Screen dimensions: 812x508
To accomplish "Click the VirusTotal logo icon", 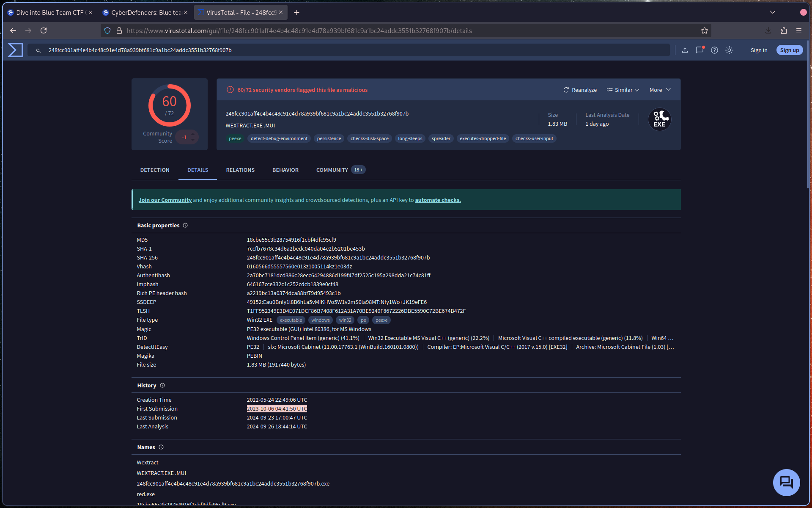I will pos(15,50).
